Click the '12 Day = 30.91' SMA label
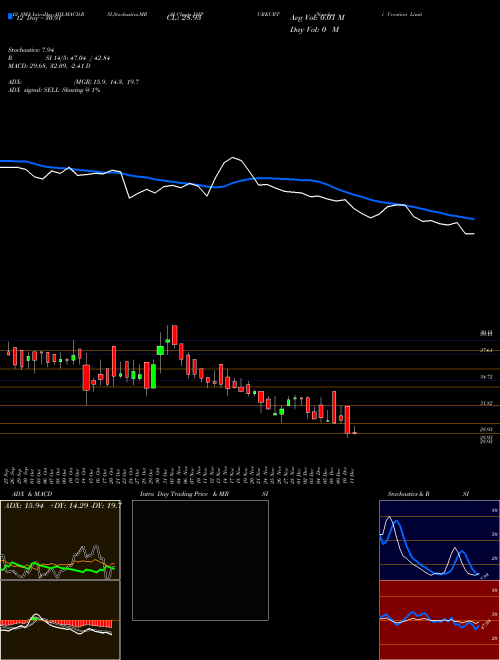500x660 pixels. [37, 18]
